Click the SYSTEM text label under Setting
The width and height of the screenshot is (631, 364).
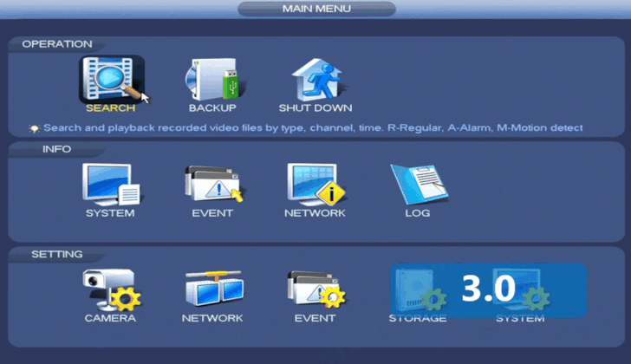click(x=520, y=318)
